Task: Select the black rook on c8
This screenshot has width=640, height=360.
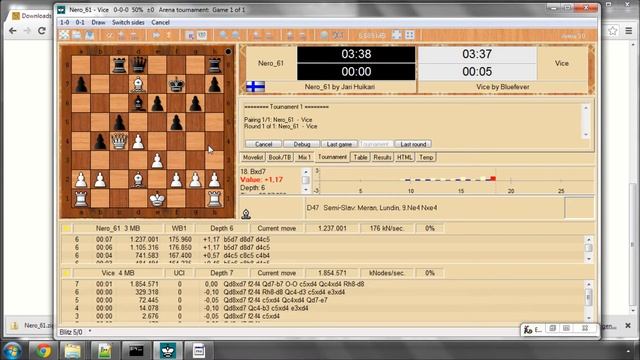Action: [x=119, y=65]
